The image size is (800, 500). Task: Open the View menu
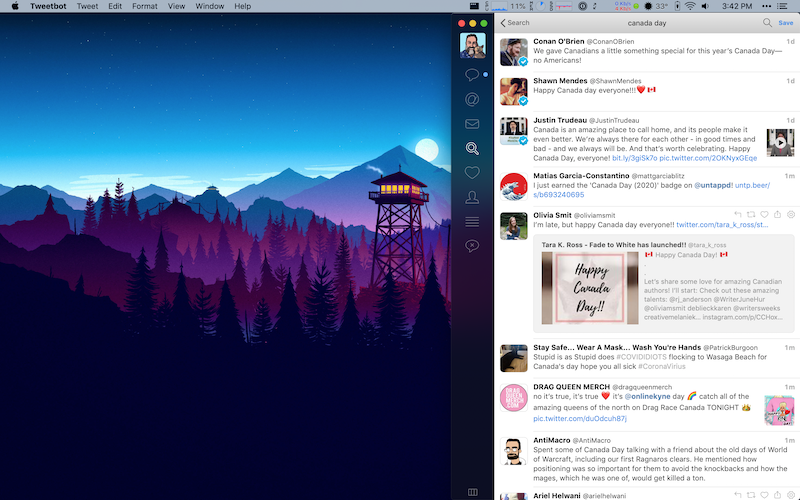(177, 6)
